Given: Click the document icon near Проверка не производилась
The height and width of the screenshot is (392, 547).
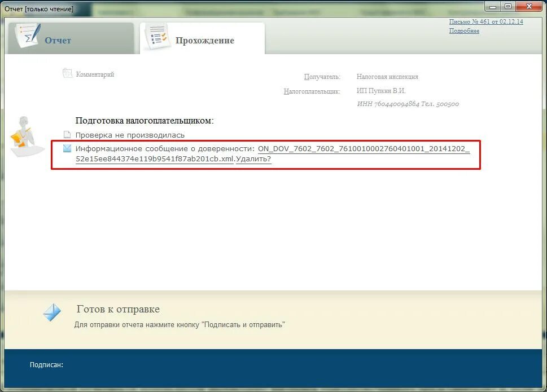Looking at the screenshot, I should (67, 134).
